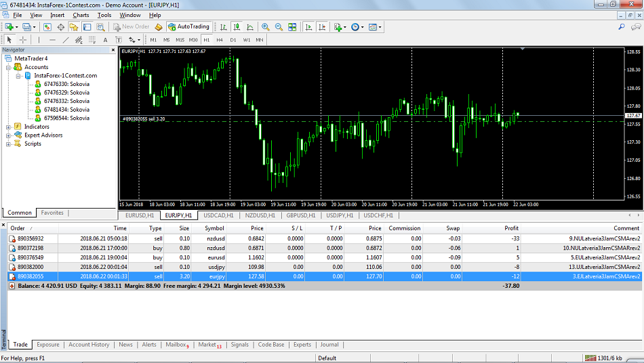
Task: Open the Charts menu
Action: tap(81, 15)
